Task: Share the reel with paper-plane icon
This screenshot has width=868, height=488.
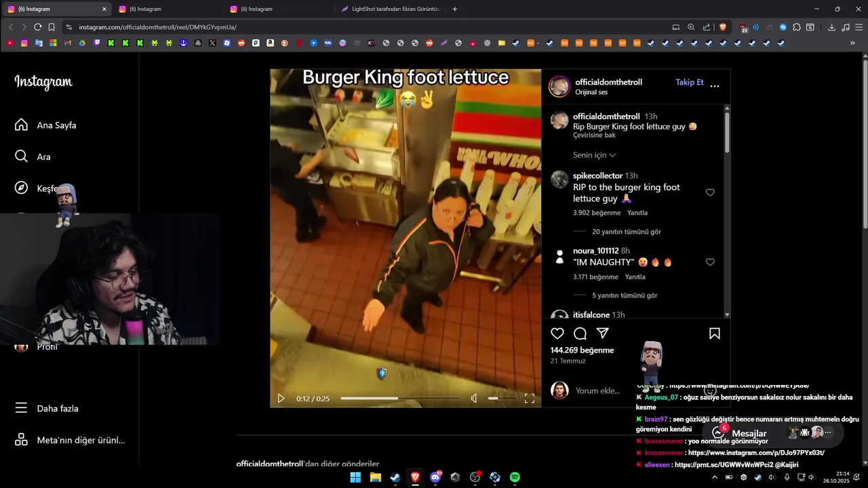Action: (x=602, y=333)
